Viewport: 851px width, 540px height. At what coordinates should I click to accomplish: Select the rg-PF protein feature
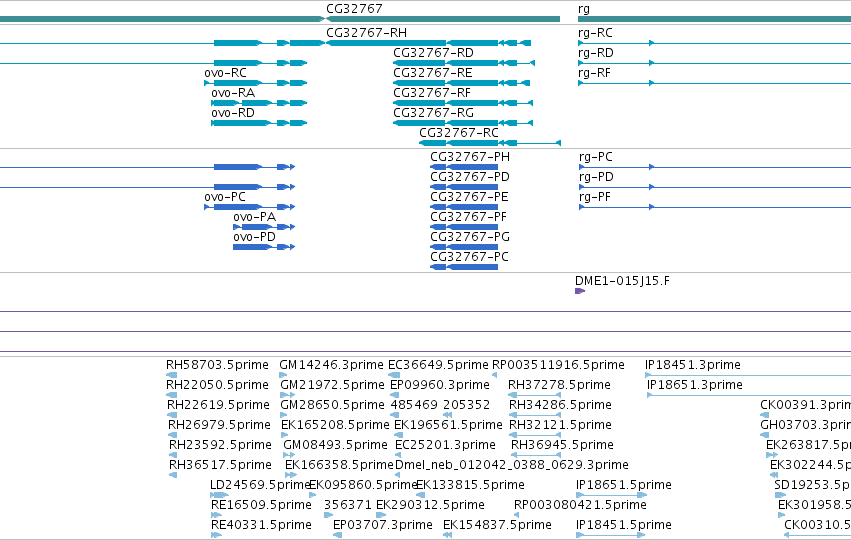coord(714,207)
